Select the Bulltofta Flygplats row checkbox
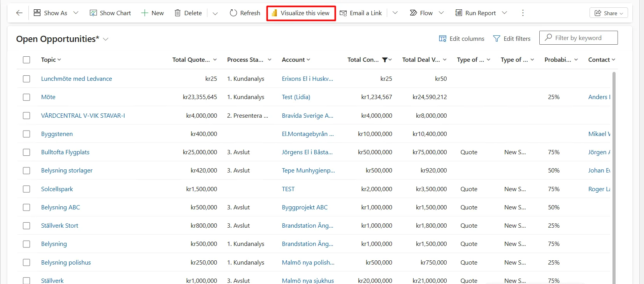The height and width of the screenshot is (284, 644). click(x=26, y=152)
